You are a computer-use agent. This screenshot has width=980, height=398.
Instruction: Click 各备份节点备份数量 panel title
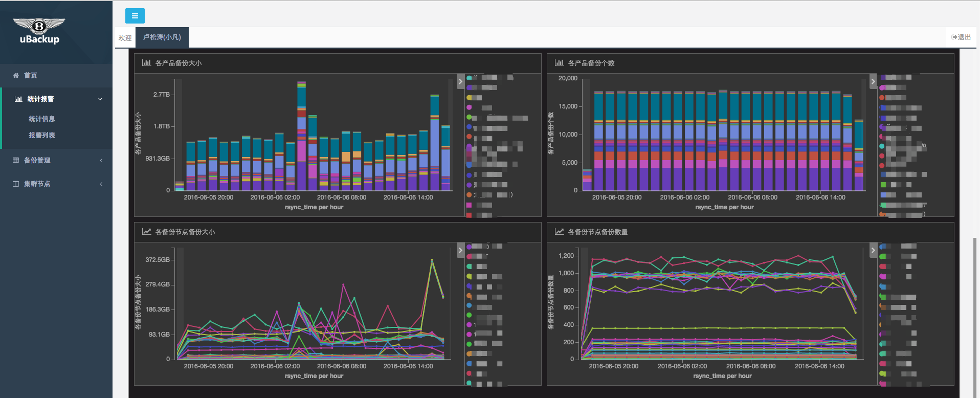598,232
